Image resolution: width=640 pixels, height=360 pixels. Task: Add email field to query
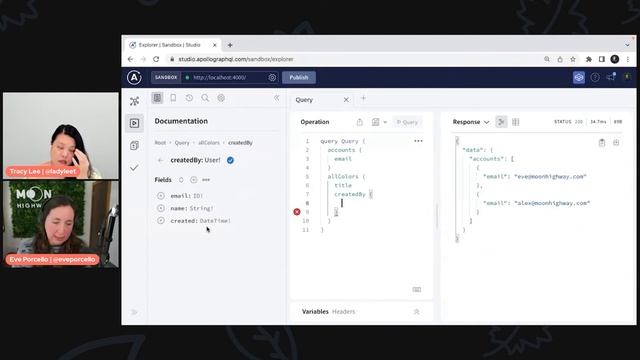(161, 196)
